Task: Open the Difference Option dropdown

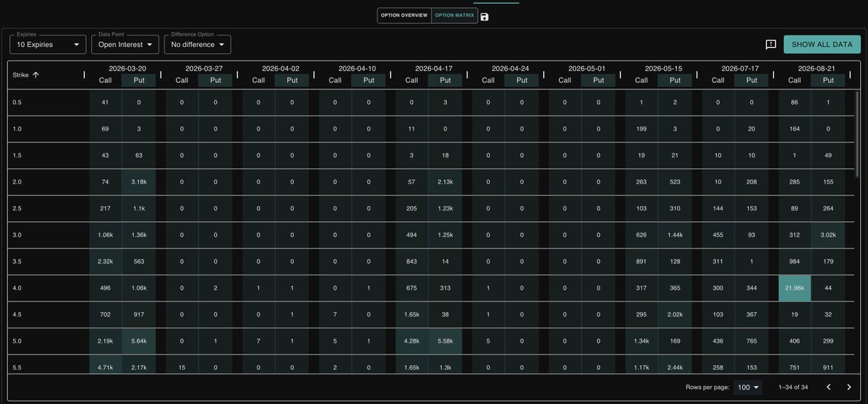Action: point(197,44)
